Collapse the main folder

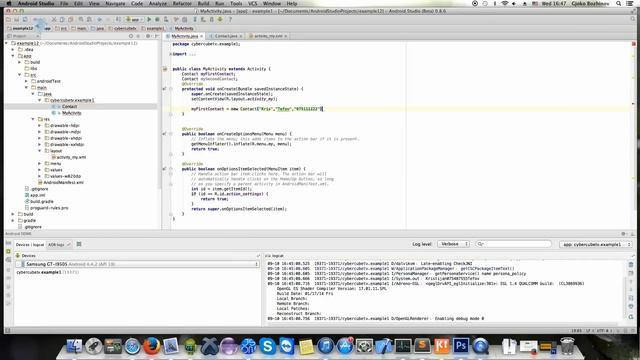27,87
